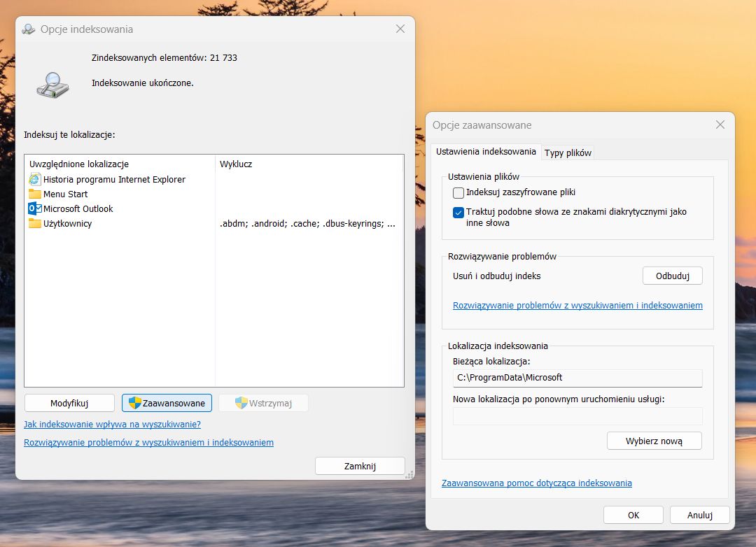Select the Ustawienia indeksowania tab
This screenshot has height=547, width=756.
click(x=486, y=151)
